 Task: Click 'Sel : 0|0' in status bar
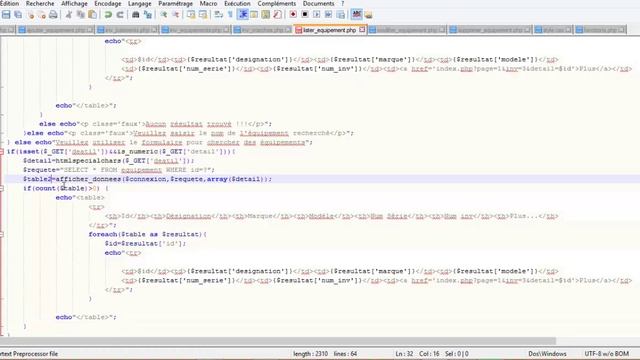point(457,354)
